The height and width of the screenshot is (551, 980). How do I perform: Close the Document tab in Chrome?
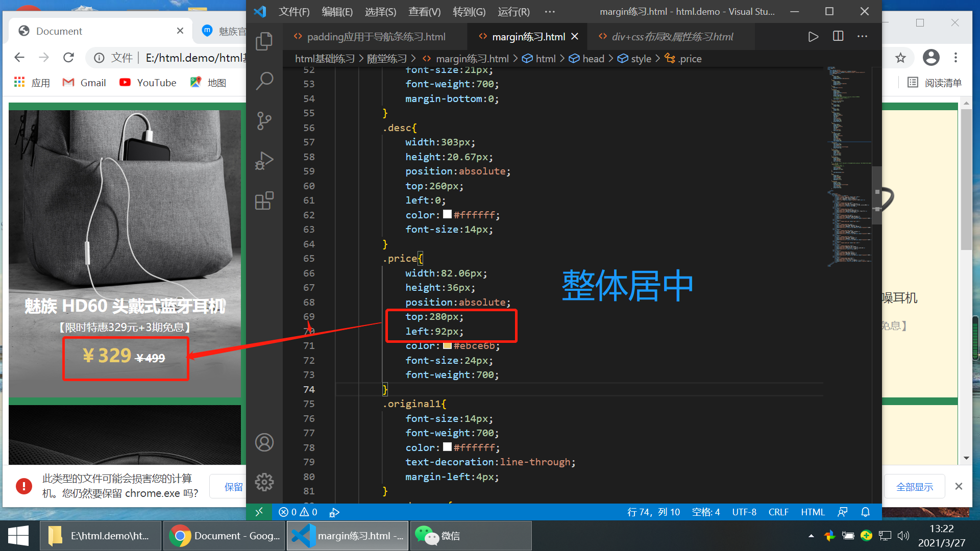click(x=180, y=31)
